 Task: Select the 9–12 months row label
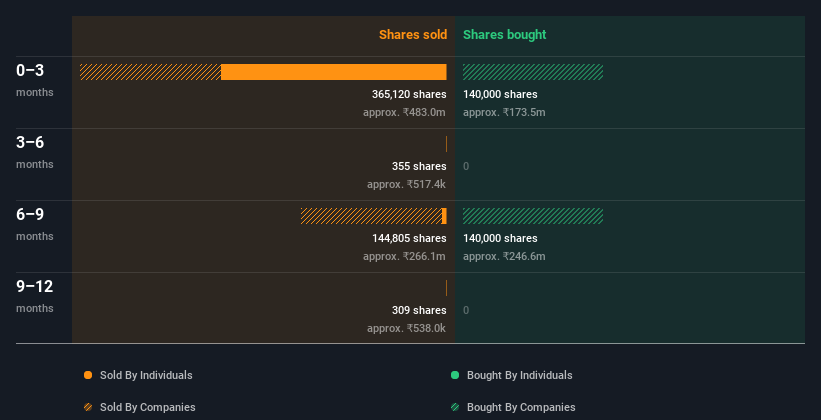pos(35,296)
